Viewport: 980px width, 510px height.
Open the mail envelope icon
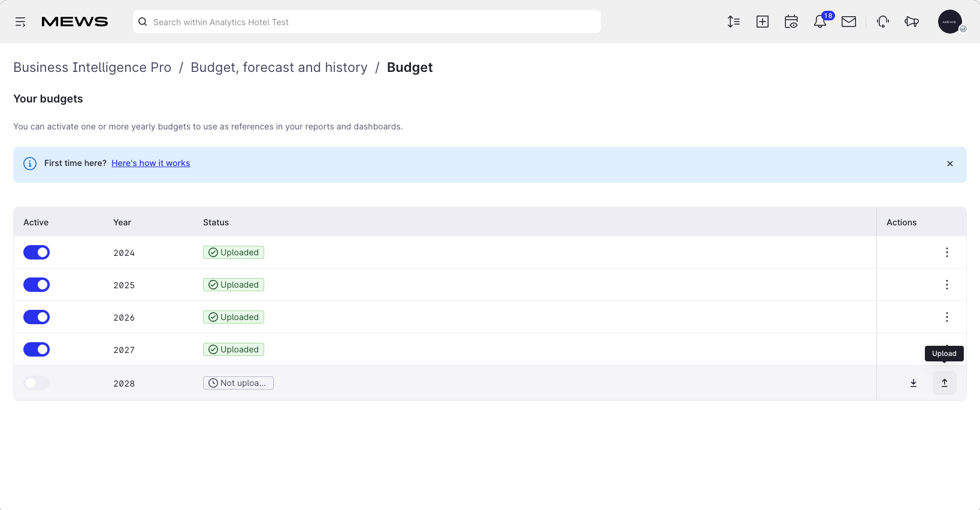coord(849,22)
